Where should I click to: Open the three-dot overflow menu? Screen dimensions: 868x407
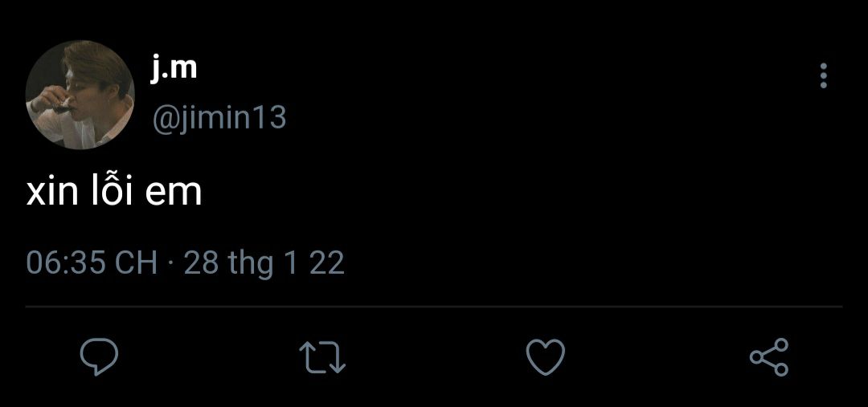coord(824,75)
